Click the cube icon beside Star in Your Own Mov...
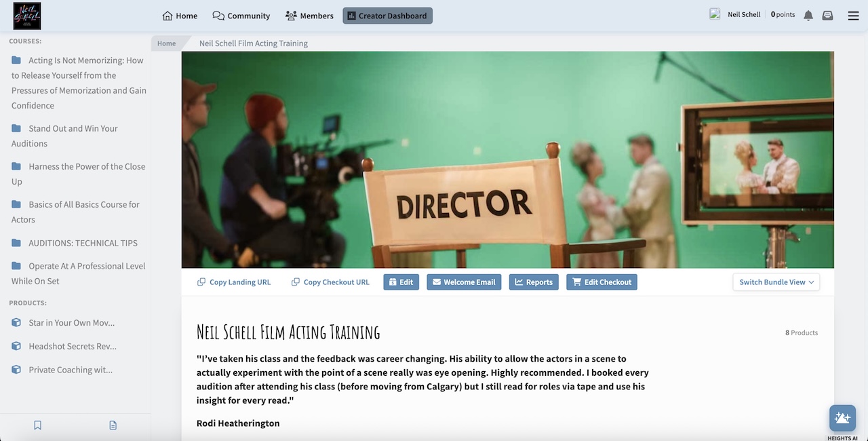Viewport: 868px width, 441px height. tap(16, 323)
